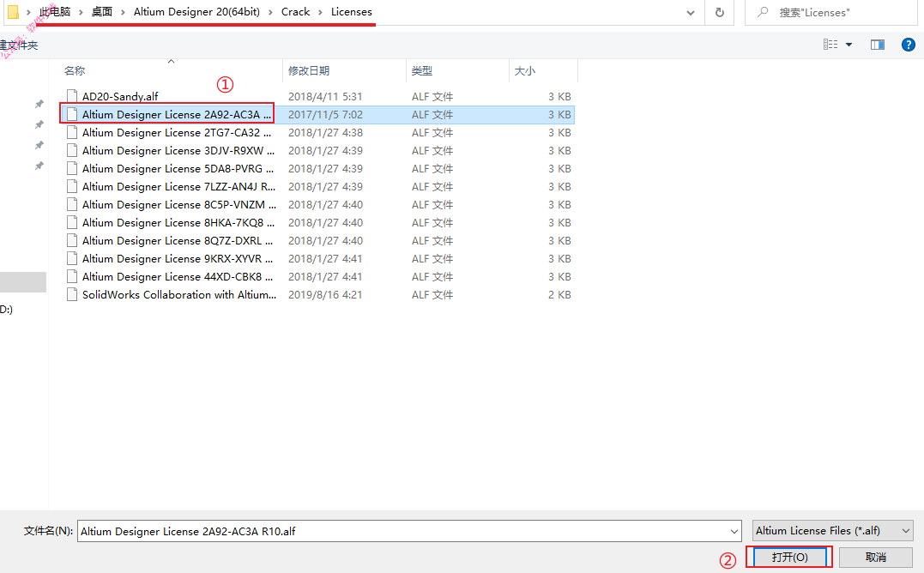924x573 pixels.
Task: Expand chevron after 此电脑 in breadcrumb
Action: [82, 12]
